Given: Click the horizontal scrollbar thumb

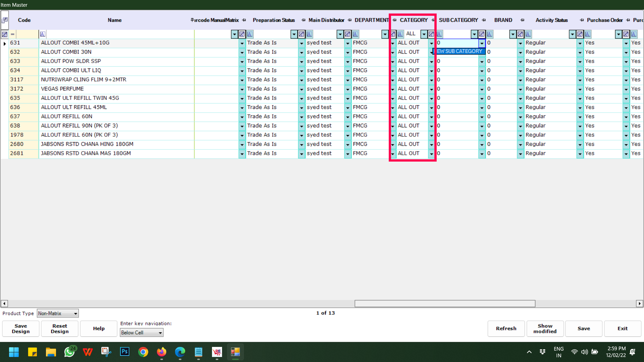Looking at the screenshot, I should click(x=445, y=303).
